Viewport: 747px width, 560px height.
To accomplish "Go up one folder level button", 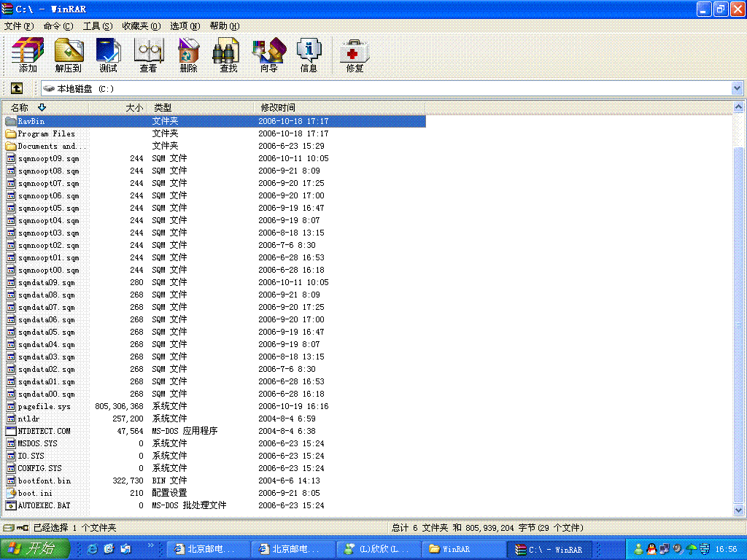I will [16, 88].
